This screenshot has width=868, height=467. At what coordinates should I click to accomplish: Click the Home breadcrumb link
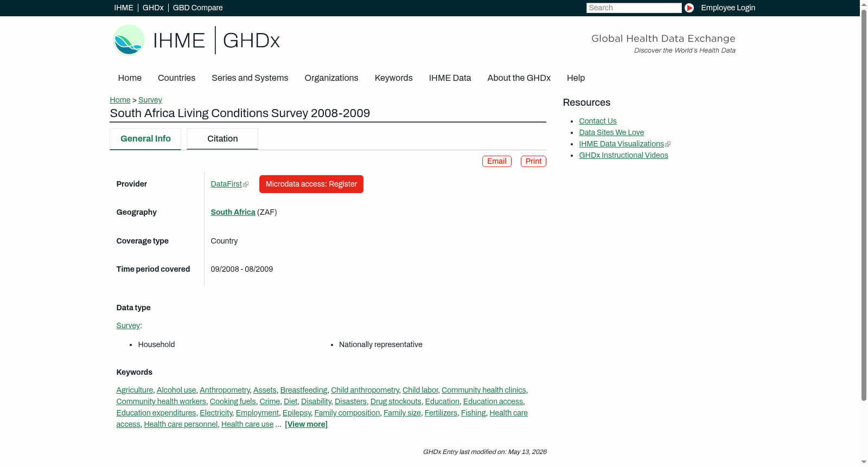tap(120, 100)
